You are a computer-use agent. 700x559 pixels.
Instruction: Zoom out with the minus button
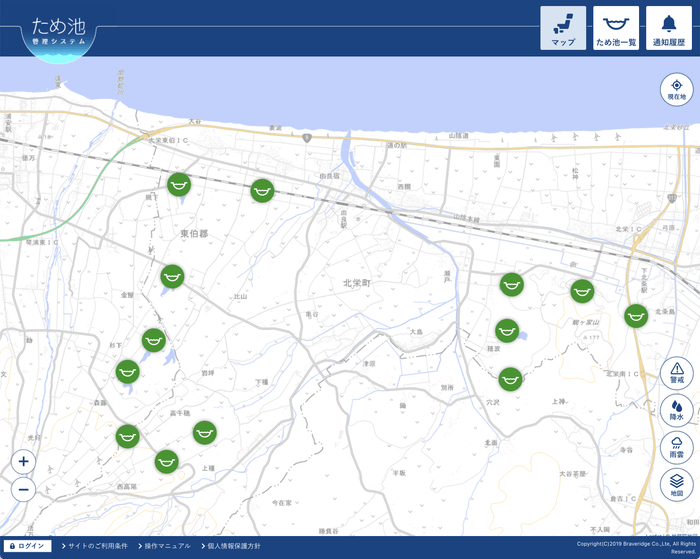[24, 489]
